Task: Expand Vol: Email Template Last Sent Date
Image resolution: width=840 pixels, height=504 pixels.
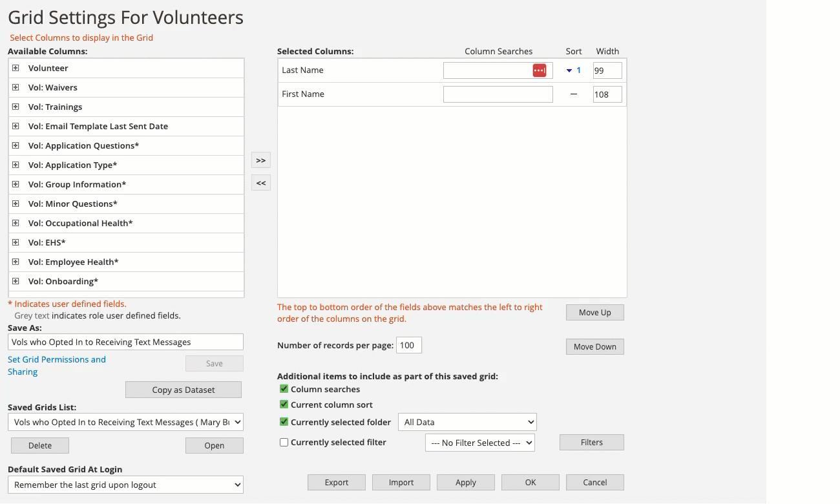Action: (16, 126)
